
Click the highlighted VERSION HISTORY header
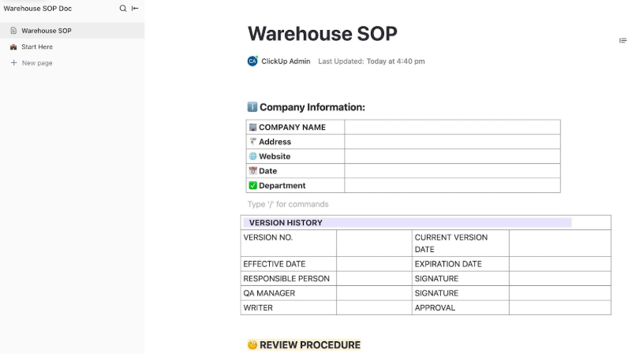coord(286,223)
